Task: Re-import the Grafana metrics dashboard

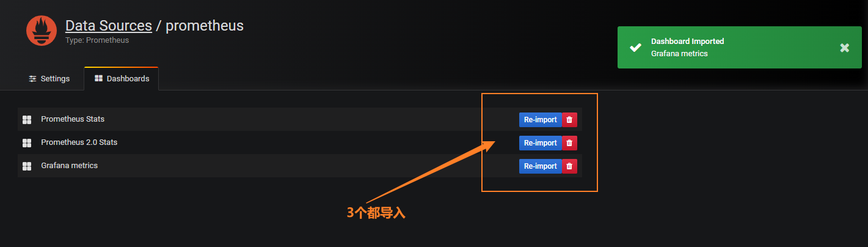Action: [540, 166]
